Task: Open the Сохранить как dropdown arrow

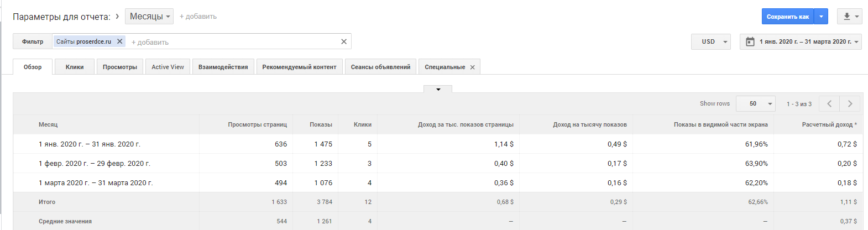Action: tap(821, 17)
